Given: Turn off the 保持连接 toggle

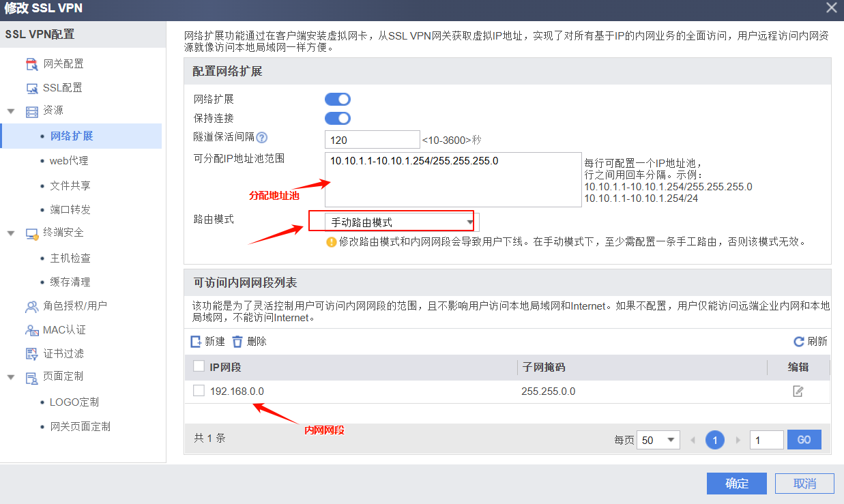Looking at the screenshot, I should tap(338, 119).
